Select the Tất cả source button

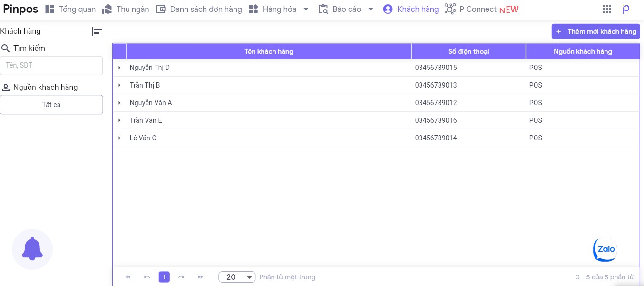[x=51, y=105]
